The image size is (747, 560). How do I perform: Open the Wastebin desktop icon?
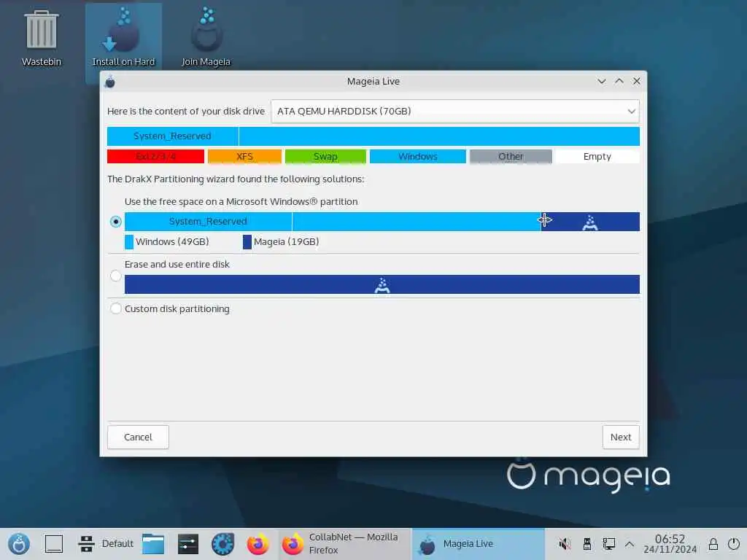tap(42, 39)
